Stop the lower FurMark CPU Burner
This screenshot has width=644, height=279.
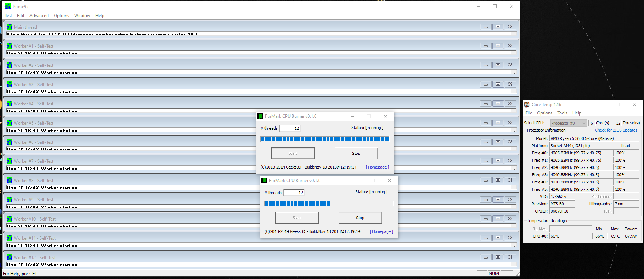tap(360, 218)
